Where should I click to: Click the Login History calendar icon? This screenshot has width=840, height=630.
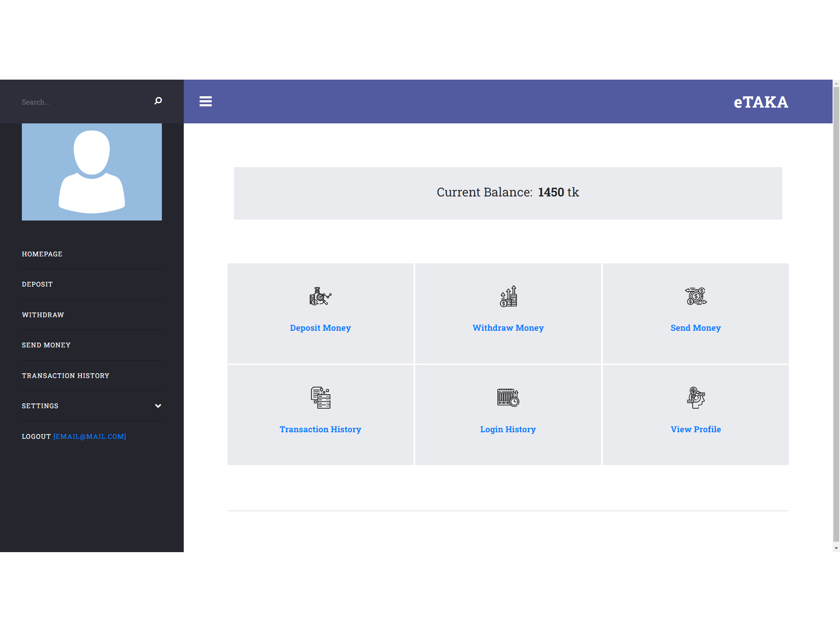pyautogui.click(x=508, y=398)
